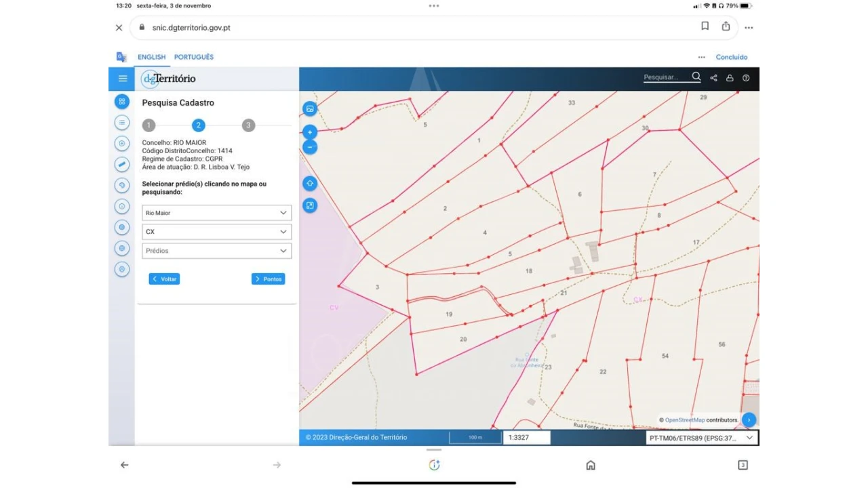The width and height of the screenshot is (868, 488).
Task: Click the Pontos button
Action: coord(268,279)
